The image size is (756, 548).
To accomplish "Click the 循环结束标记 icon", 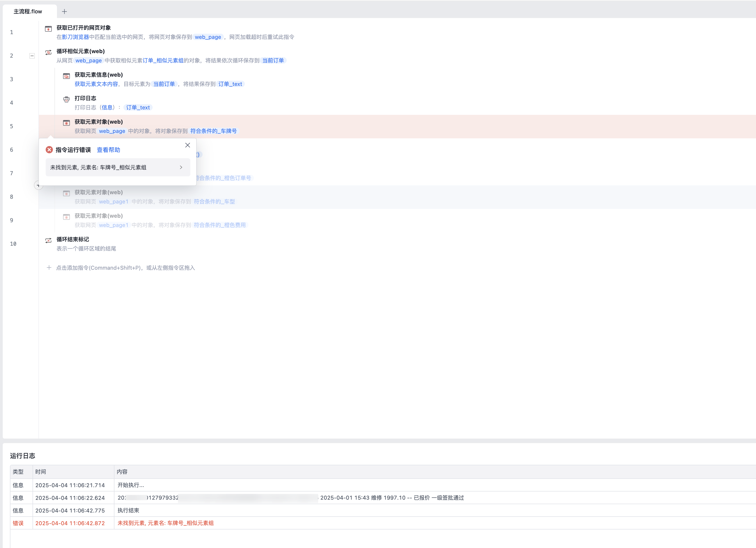I will coord(48,240).
